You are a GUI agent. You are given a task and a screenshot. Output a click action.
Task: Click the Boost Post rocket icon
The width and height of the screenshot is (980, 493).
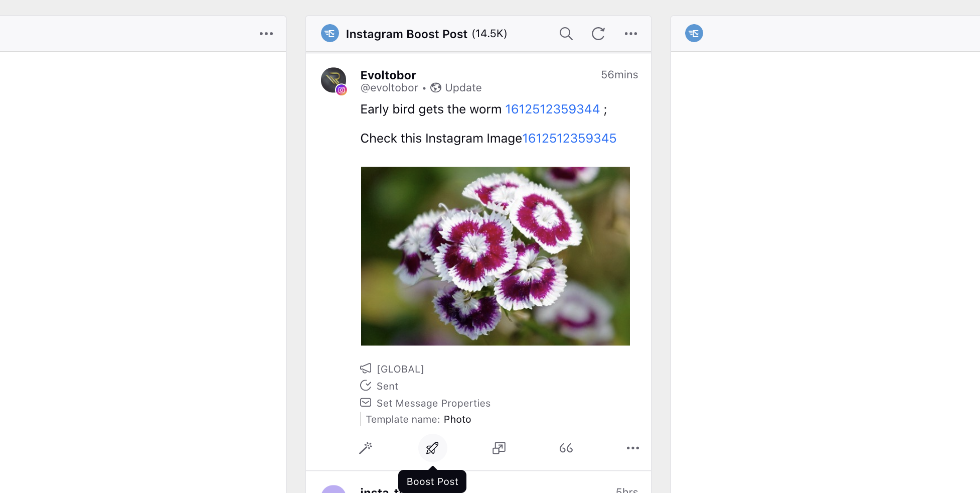pos(432,448)
